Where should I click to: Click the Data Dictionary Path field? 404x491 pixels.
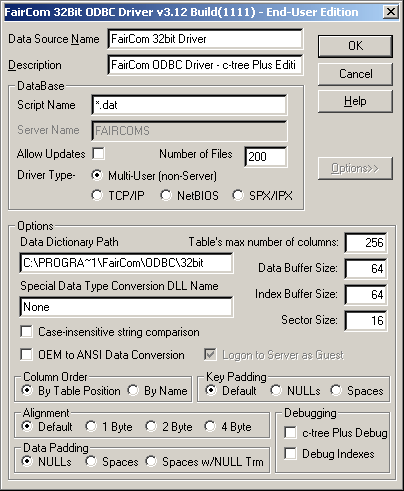(x=126, y=263)
